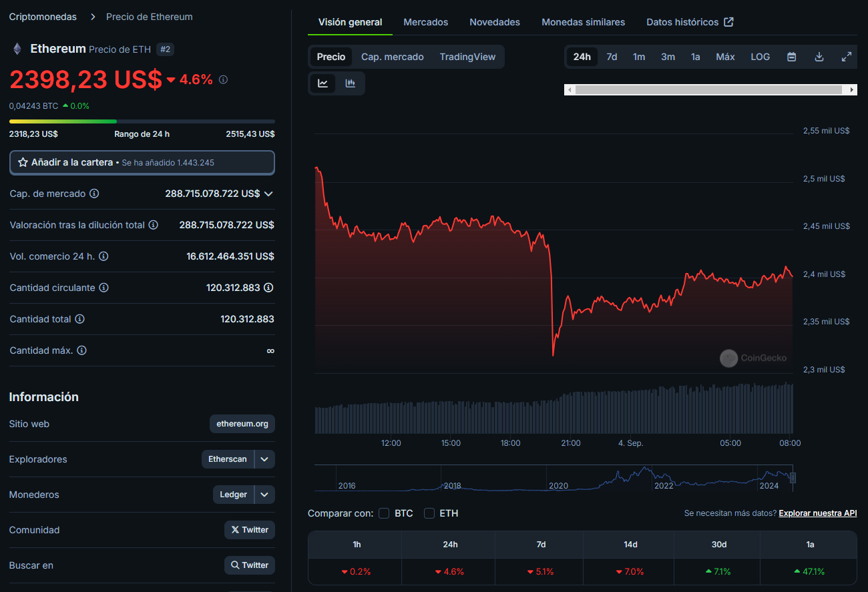Open the Novedades tab

point(495,22)
